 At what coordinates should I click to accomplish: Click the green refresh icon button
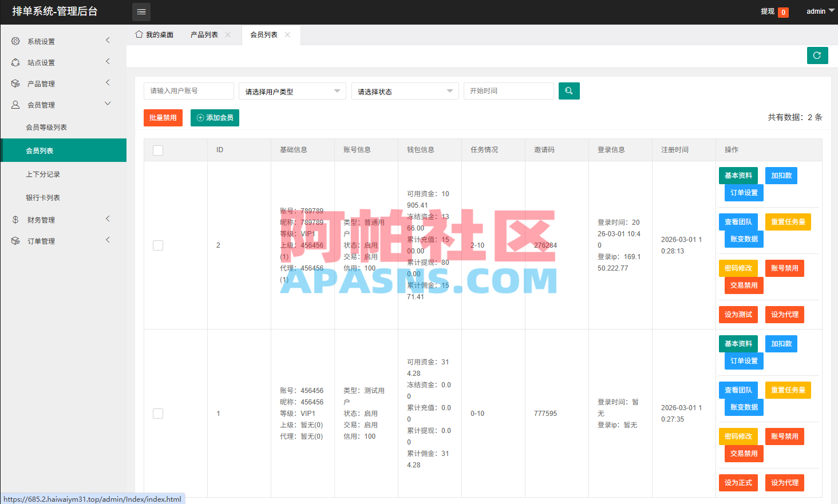pyautogui.click(x=817, y=55)
